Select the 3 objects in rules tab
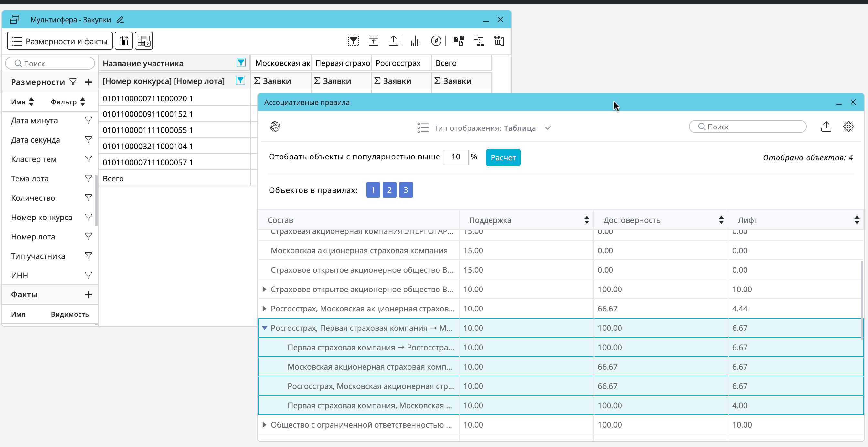This screenshot has height=447, width=868. click(406, 190)
